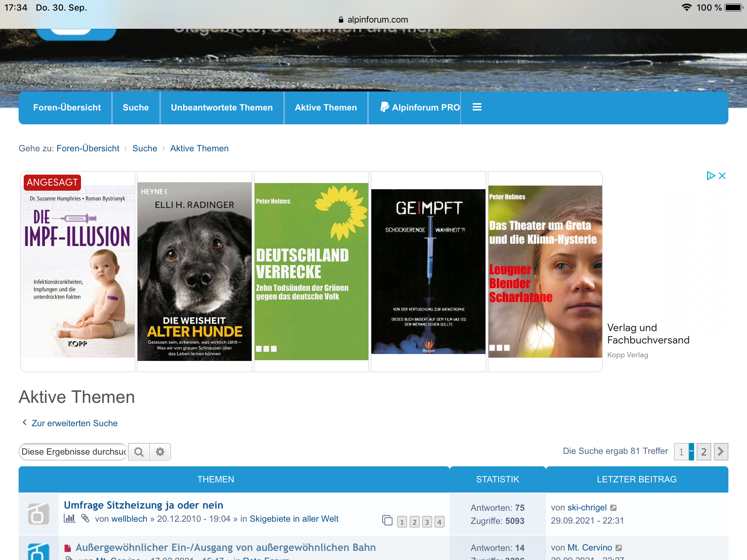
Task: Open Die Impf-Illusion book ad thumbnail
Action: point(78,271)
